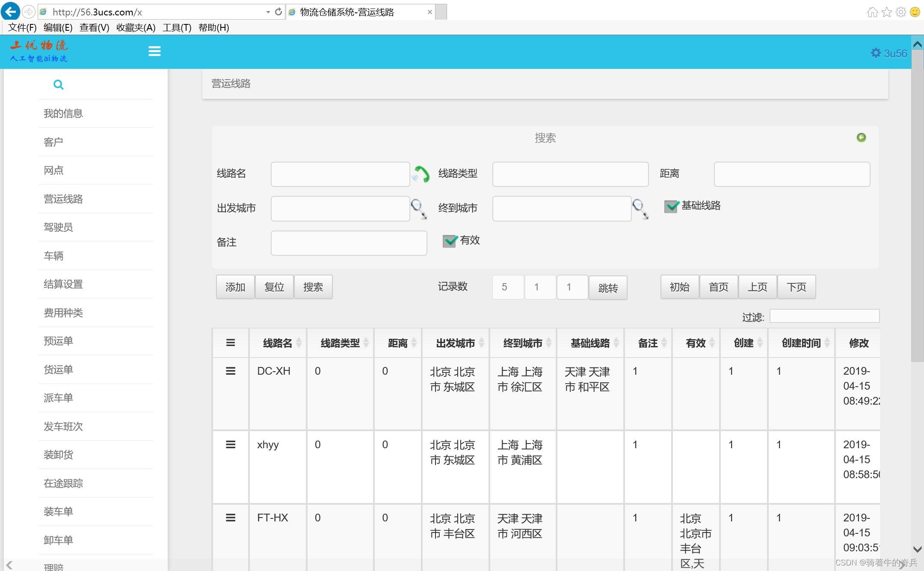Toggle the 基础线路 checkbox
Image resolution: width=924 pixels, height=571 pixels.
click(671, 206)
